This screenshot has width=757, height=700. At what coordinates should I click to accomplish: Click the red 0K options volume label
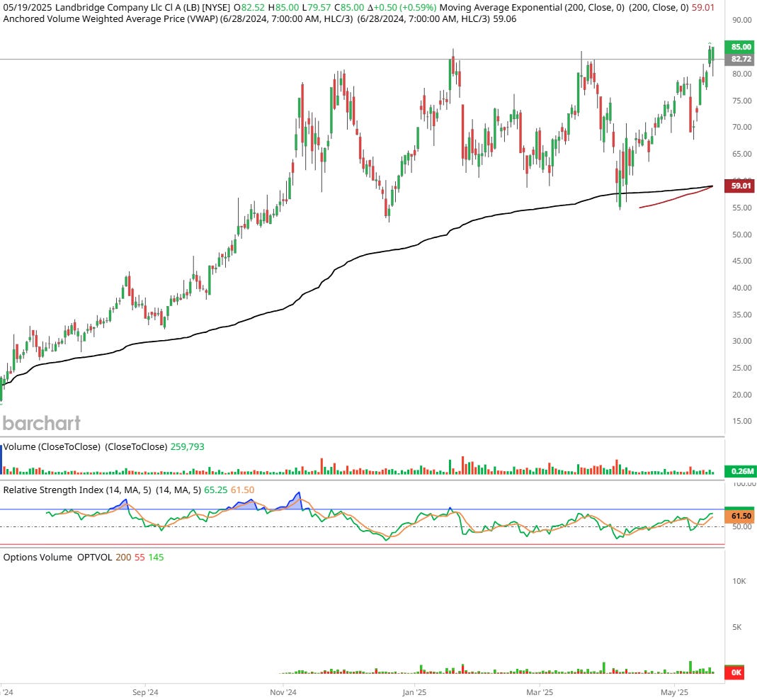click(736, 672)
